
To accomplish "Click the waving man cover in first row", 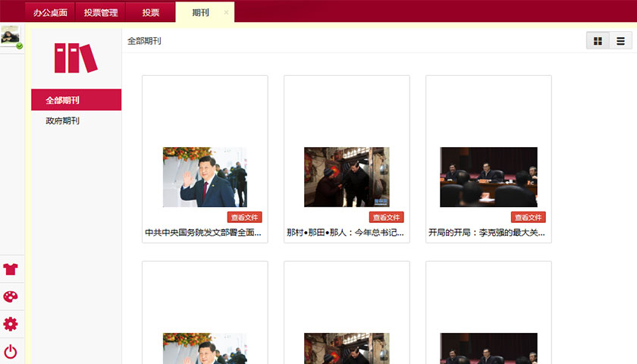I will 205,177.
